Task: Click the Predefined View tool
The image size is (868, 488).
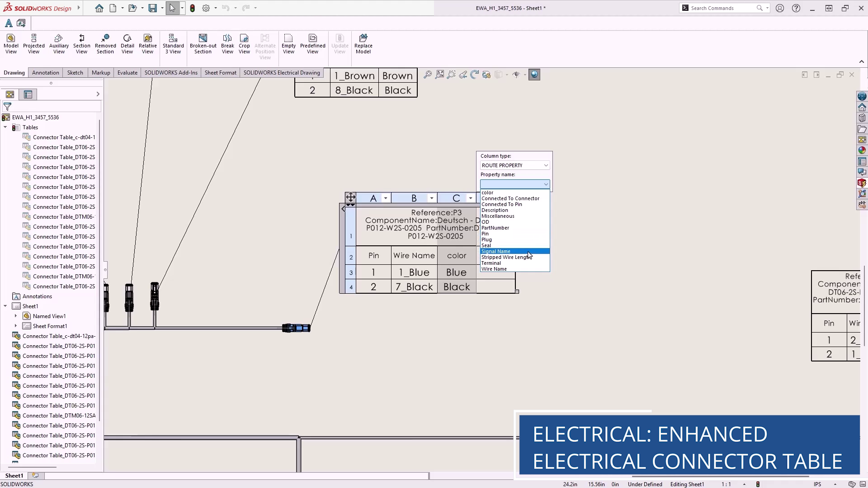Action: [x=312, y=44]
